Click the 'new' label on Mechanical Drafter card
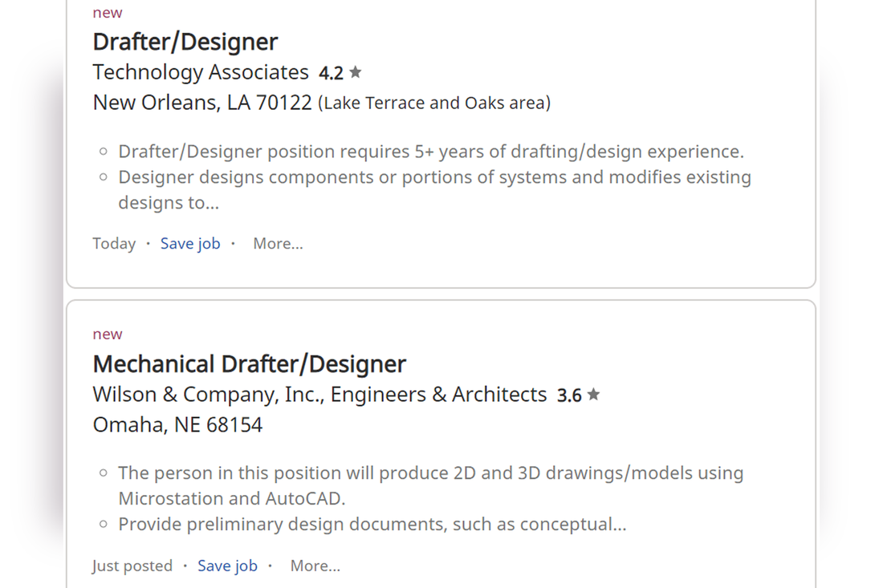Screen dimensions: 883x588 [x=108, y=335]
